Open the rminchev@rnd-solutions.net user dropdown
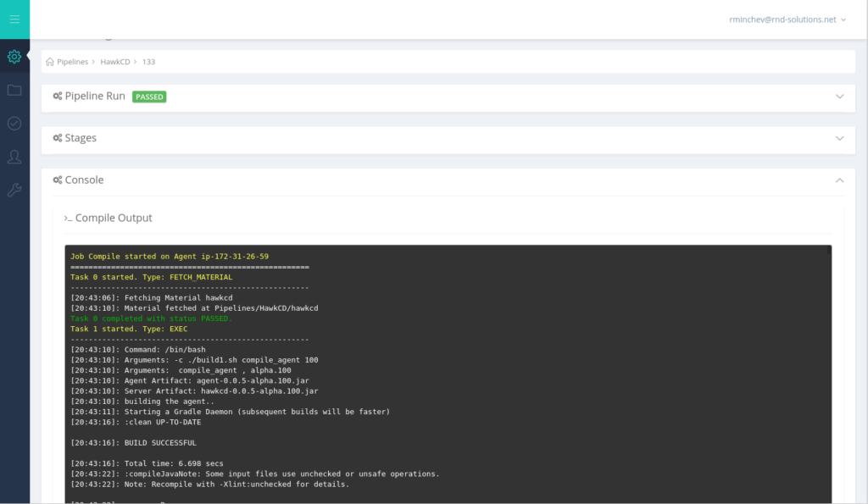Image resolution: width=868 pixels, height=504 pixels. (x=787, y=19)
